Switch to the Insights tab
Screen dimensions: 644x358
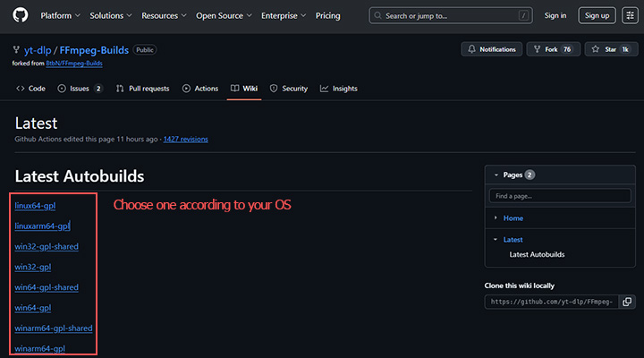tap(339, 89)
